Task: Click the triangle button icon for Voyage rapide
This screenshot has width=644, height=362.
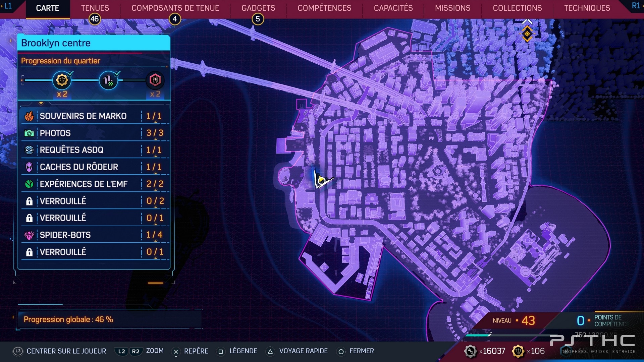Action: [x=270, y=352]
